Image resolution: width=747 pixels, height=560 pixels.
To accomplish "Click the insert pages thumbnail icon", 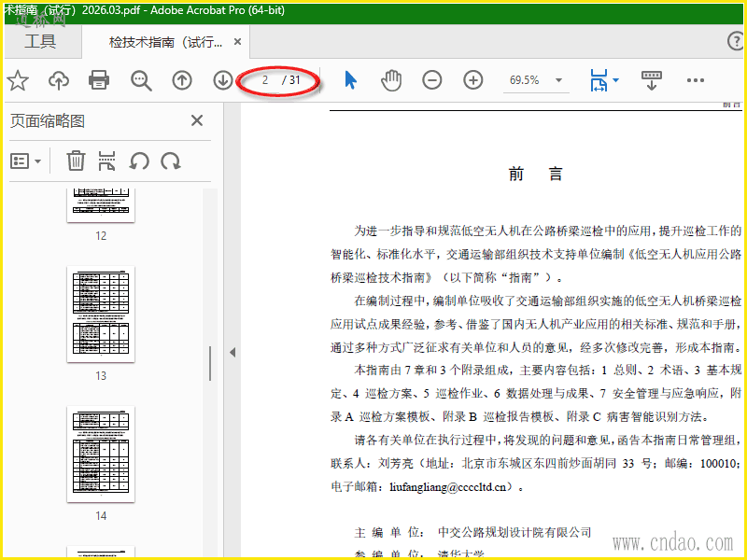I will pyautogui.click(x=106, y=161).
